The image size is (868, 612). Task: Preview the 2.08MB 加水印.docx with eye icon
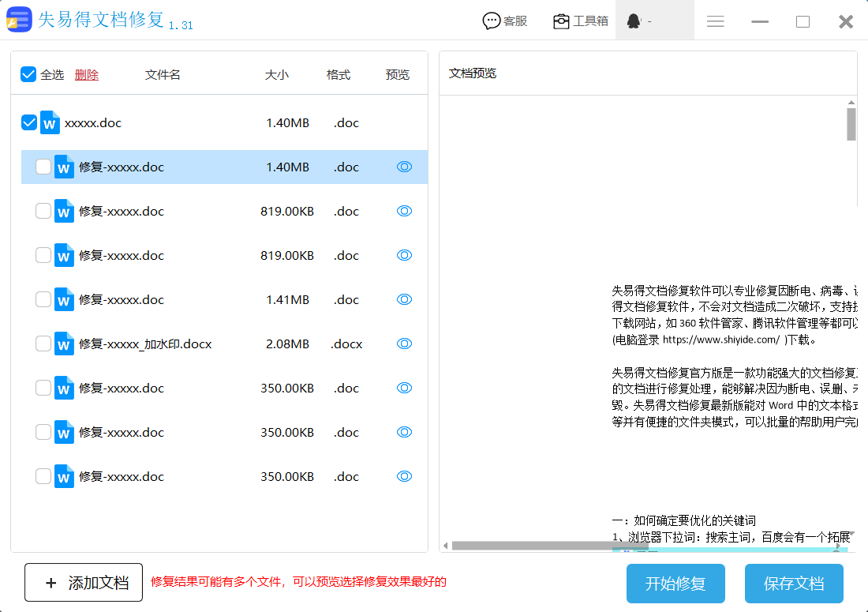tap(404, 344)
